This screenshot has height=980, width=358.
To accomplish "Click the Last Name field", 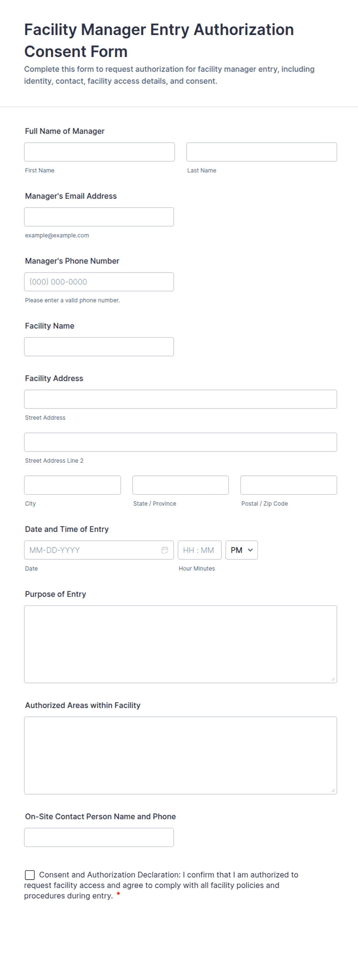I will (x=261, y=152).
